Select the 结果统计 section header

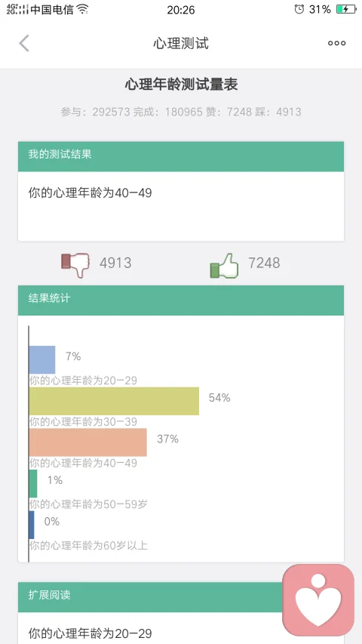181,300
